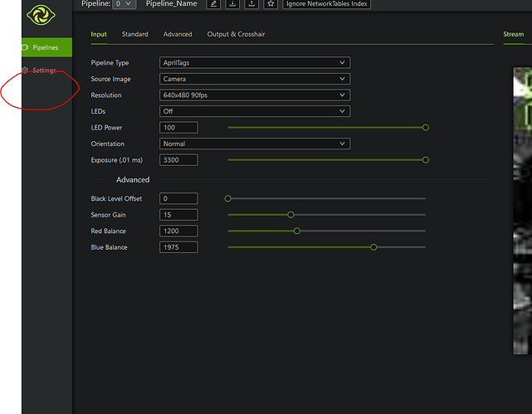This screenshot has width=532, height=414.
Task: Click the Black Level Offset value field
Action: click(178, 198)
